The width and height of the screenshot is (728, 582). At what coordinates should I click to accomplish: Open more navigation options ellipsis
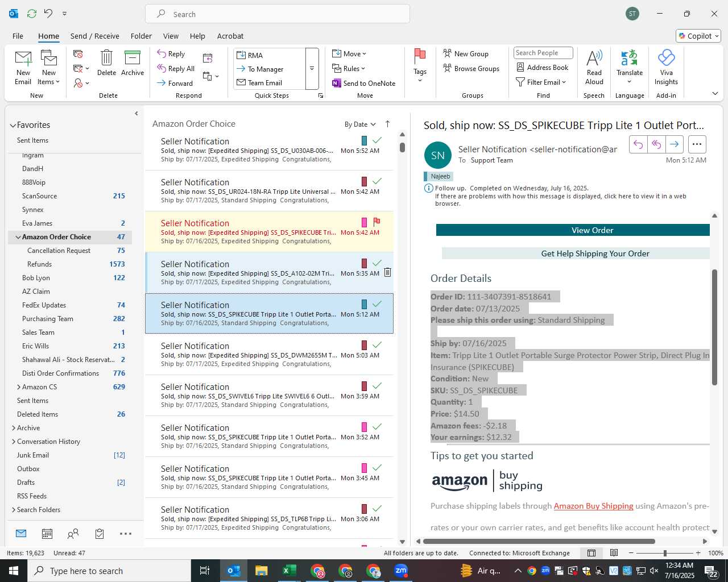(126, 534)
